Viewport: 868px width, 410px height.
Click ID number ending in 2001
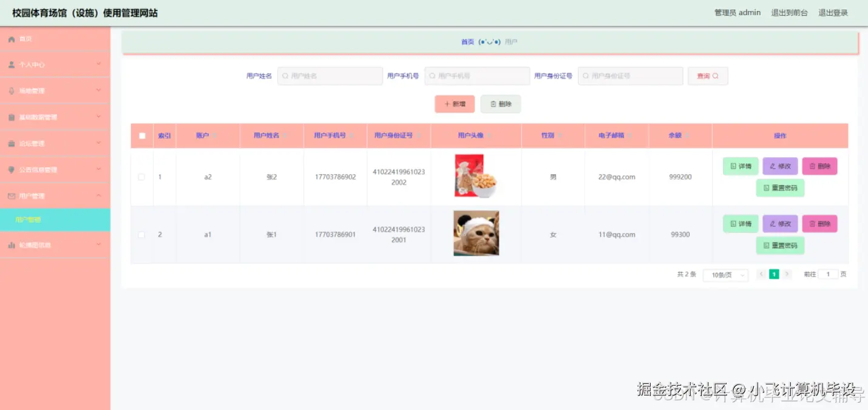pyautogui.click(x=399, y=235)
